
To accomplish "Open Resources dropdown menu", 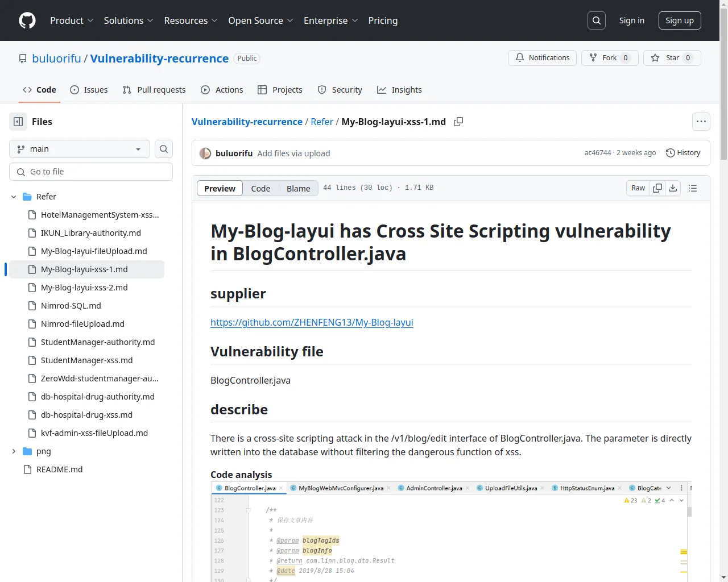I will click(191, 20).
